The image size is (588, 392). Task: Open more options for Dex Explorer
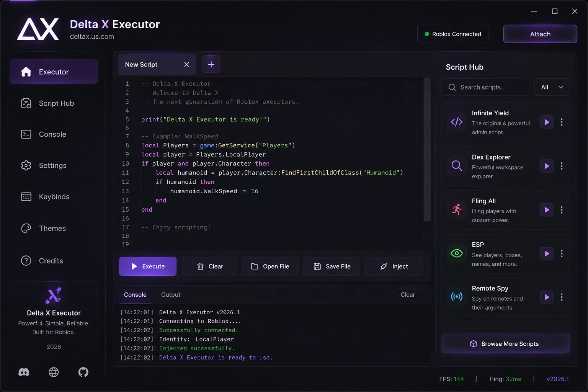562,166
